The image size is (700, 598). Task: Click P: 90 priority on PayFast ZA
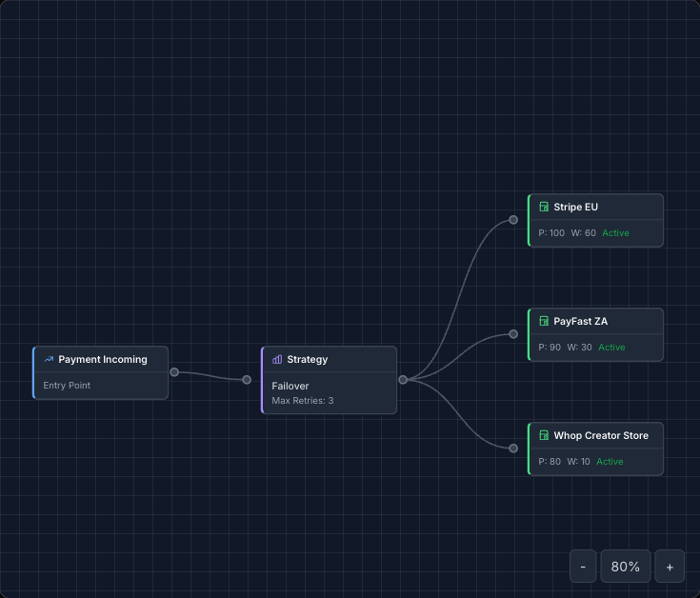tap(550, 348)
